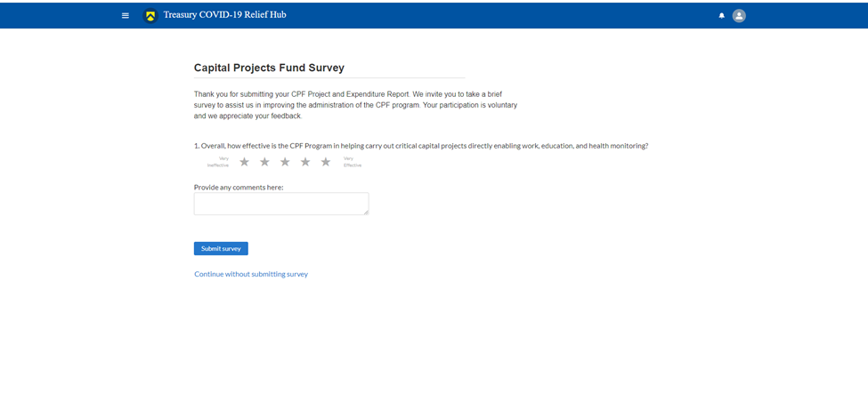The image size is (868, 418).
Task: Follow Continue without submitting survey link
Action: click(x=251, y=274)
